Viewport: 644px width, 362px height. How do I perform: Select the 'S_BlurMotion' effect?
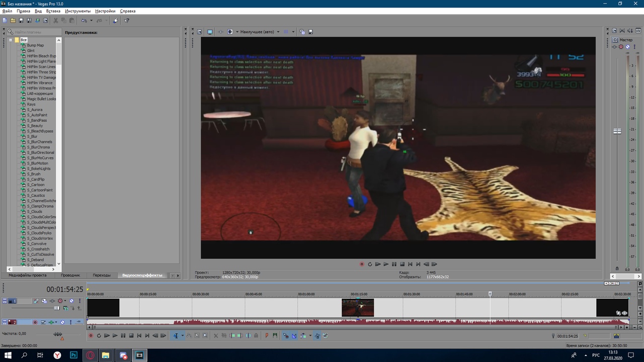[38, 163]
